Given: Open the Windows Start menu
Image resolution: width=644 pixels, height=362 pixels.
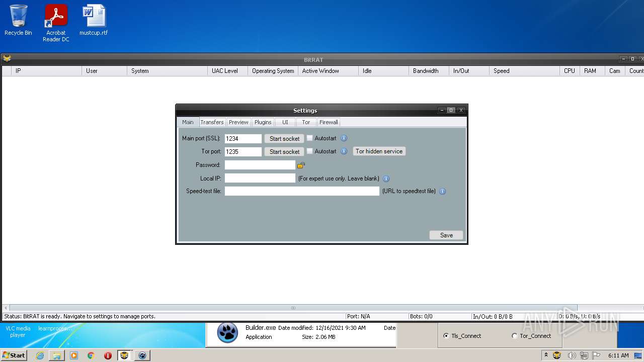Looking at the screenshot, I should (14, 355).
